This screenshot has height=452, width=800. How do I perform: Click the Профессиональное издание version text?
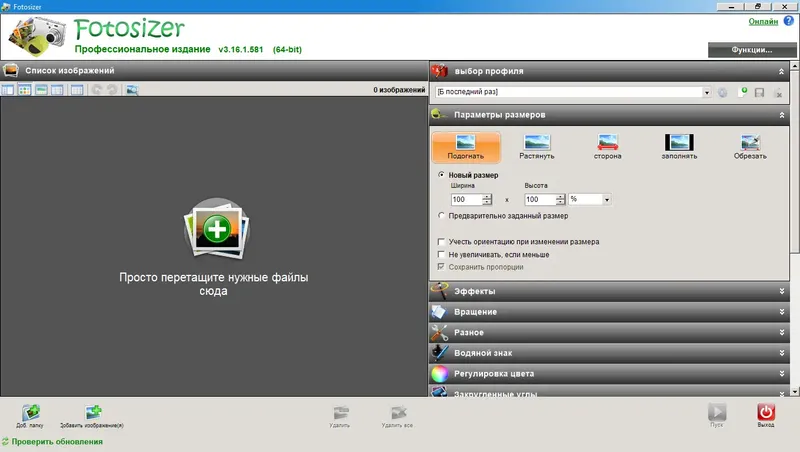pos(188,49)
